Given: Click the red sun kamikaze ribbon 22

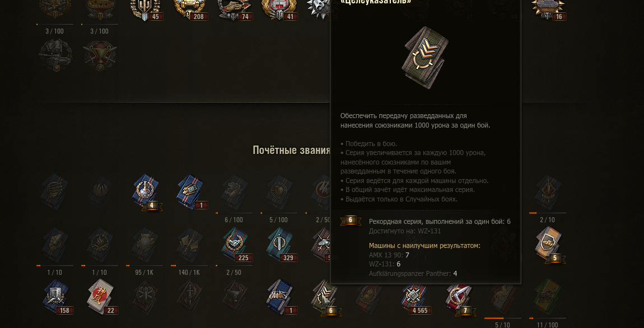Looking at the screenshot, I should pyautogui.click(x=100, y=297).
